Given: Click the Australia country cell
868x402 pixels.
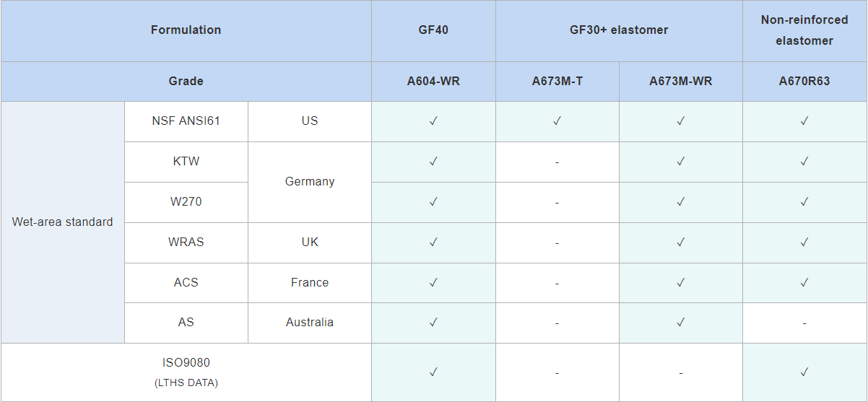Looking at the screenshot, I should [x=310, y=323].
